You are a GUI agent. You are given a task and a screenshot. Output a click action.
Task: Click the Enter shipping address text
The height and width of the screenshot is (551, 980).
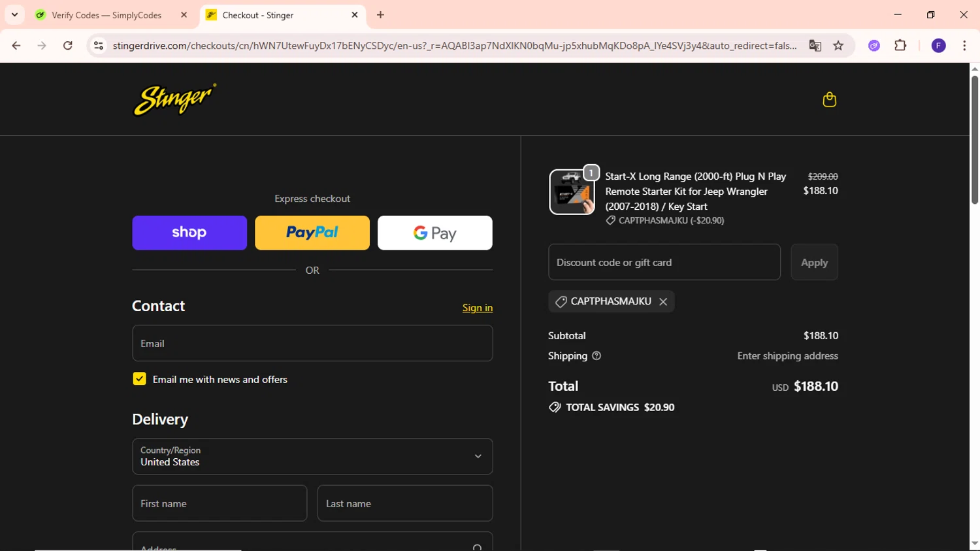pyautogui.click(x=787, y=356)
